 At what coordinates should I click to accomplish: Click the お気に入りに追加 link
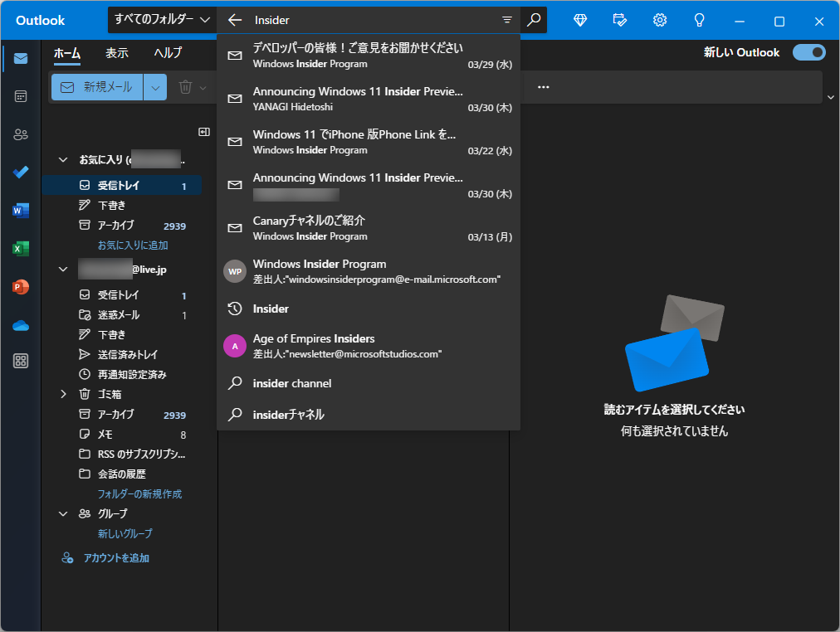133,246
